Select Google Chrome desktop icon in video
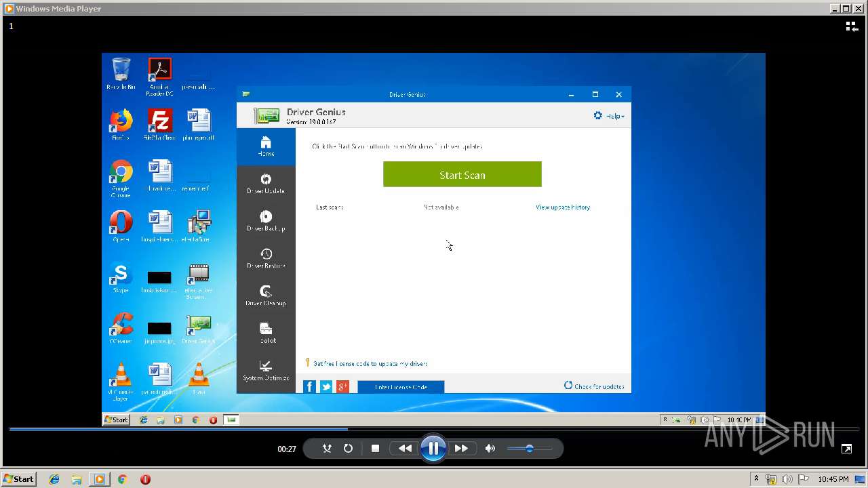This screenshot has height=488, width=868. [x=121, y=179]
